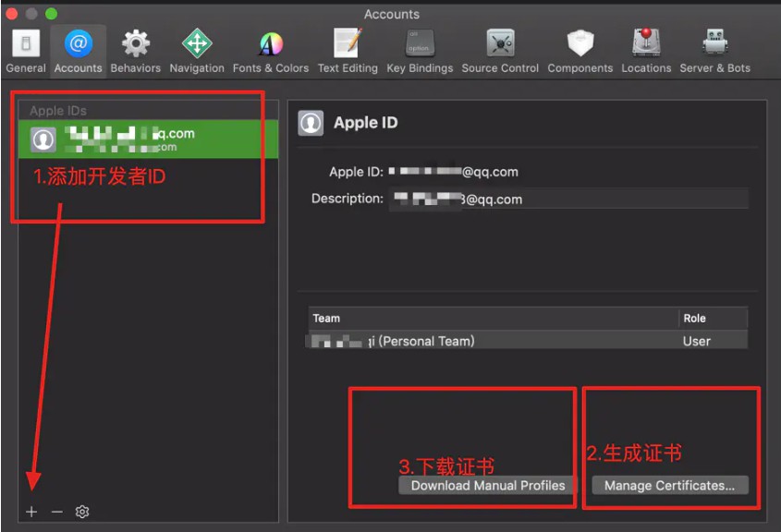The image size is (781, 532).
Task: Open Source Control preferences
Action: tap(500, 51)
